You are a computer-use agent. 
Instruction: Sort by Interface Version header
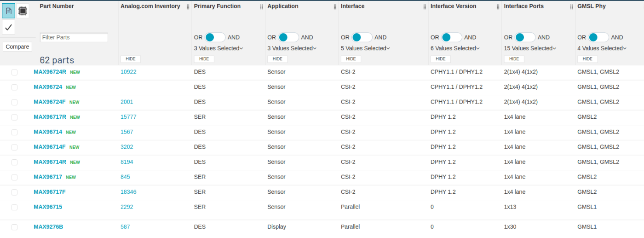454,6
